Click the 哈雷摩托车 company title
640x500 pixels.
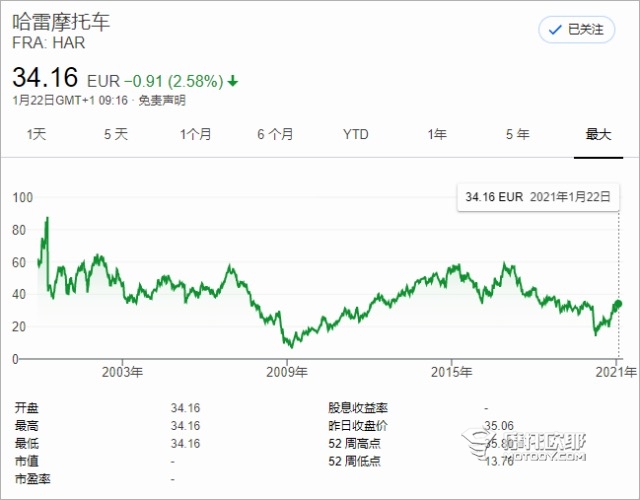coord(61,22)
